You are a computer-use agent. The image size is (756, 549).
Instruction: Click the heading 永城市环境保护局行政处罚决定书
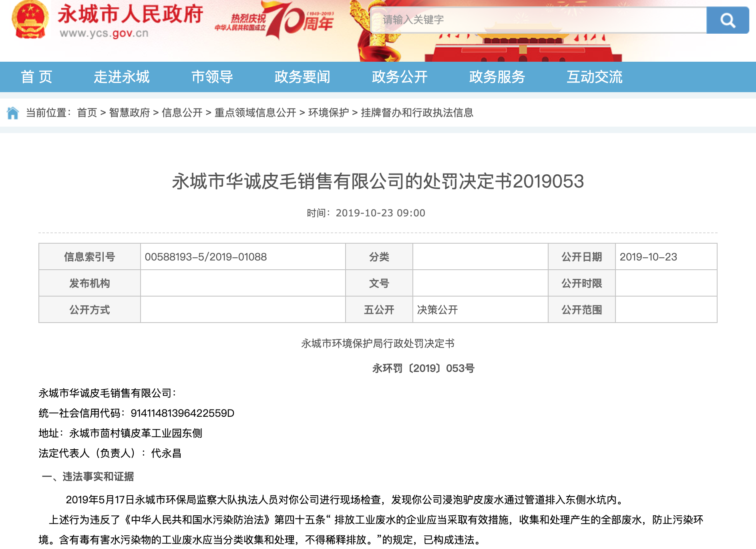[x=378, y=343]
